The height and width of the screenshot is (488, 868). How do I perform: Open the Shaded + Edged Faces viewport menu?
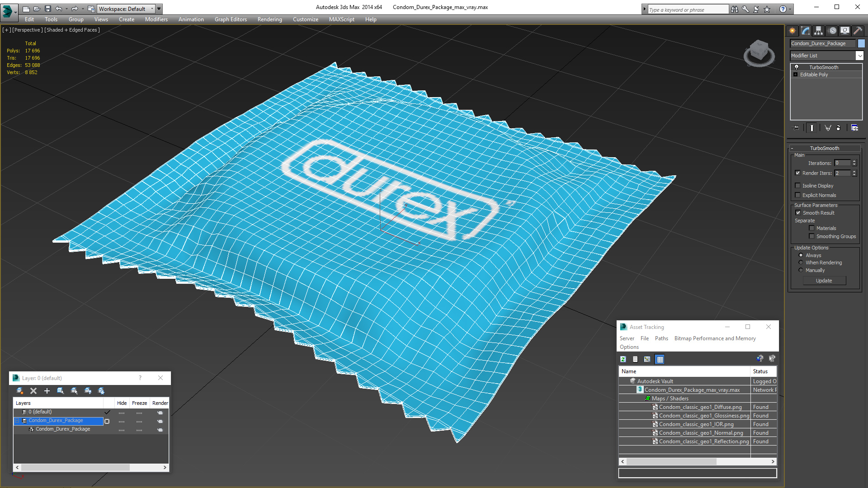(72, 30)
